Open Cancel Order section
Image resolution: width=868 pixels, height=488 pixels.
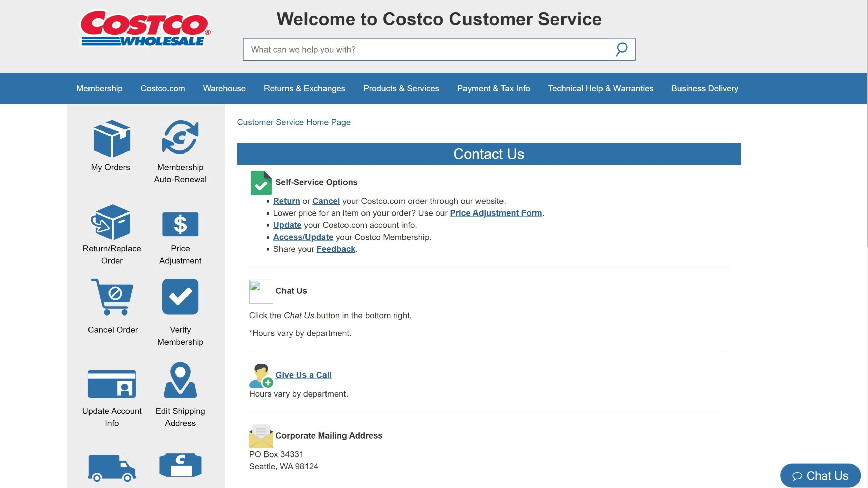coord(112,306)
